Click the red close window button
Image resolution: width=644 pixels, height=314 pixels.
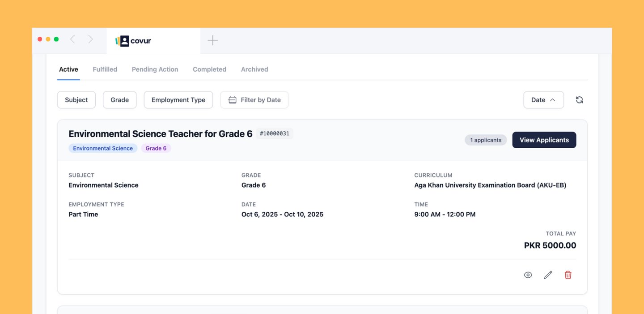tap(40, 39)
